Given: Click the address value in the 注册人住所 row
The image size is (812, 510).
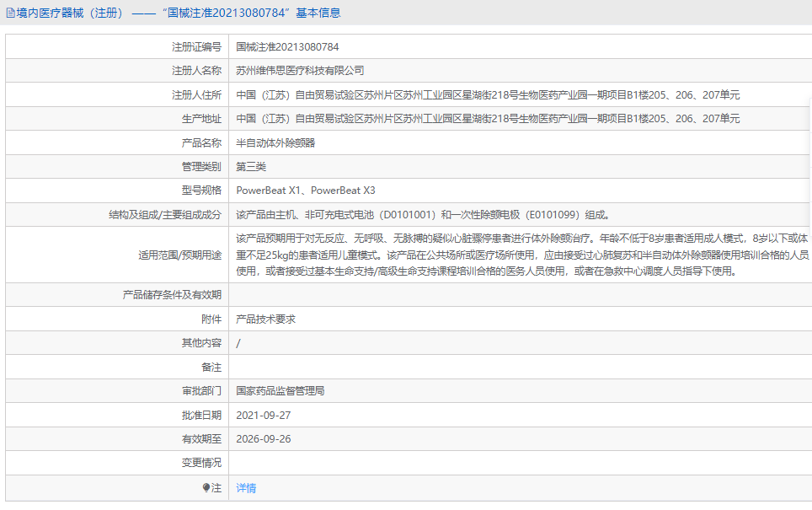Looking at the screenshot, I should pos(488,95).
